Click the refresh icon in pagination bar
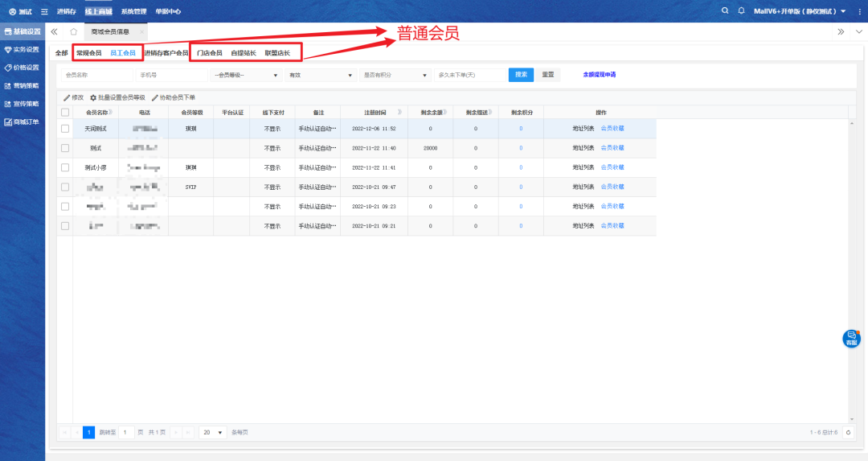Viewport: 868px width, 461px height. 847,432
